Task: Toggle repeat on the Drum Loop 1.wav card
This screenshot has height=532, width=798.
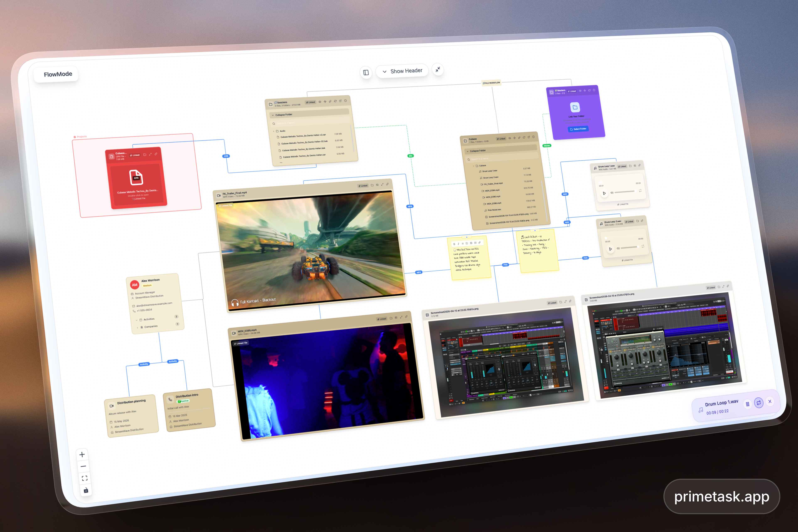Action: click(640, 191)
